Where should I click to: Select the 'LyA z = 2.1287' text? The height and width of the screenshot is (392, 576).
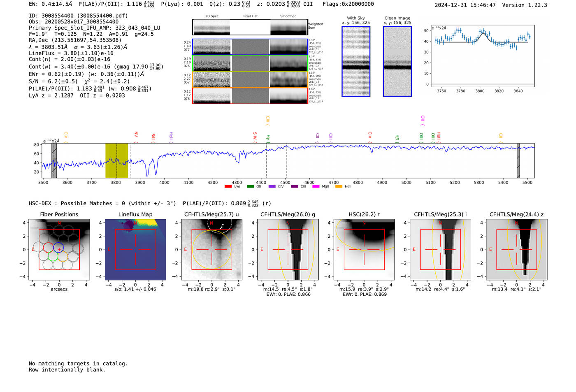point(51,95)
